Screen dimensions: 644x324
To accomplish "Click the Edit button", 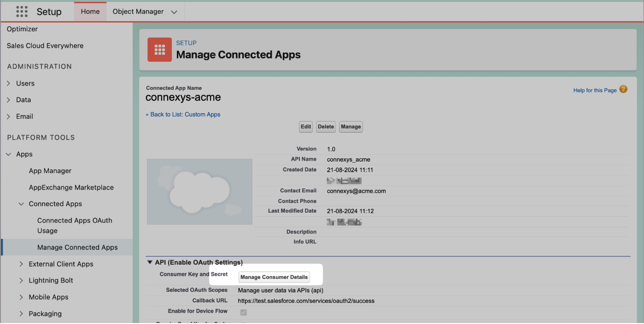I will [x=306, y=127].
